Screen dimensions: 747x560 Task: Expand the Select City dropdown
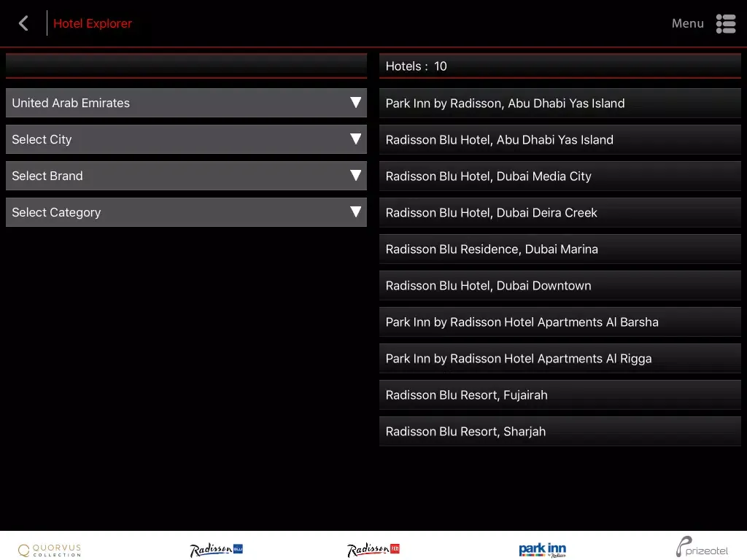(186, 139)
